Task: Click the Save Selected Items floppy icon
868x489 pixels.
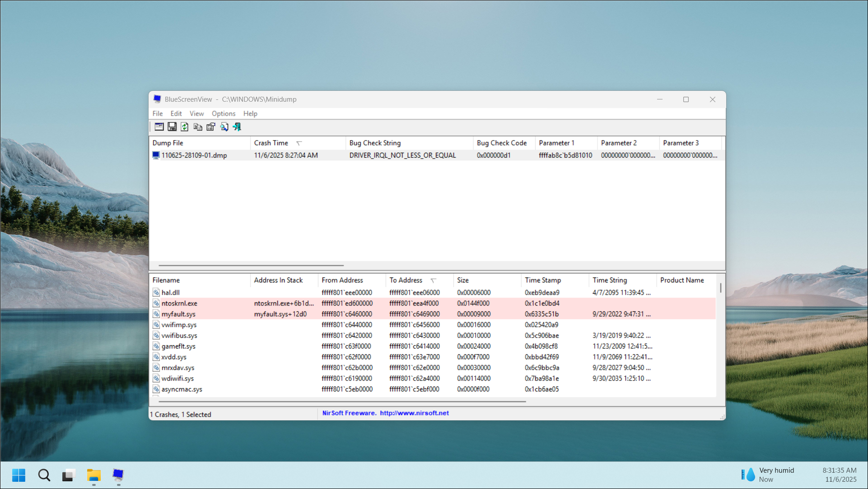Action: pos(172,127)
